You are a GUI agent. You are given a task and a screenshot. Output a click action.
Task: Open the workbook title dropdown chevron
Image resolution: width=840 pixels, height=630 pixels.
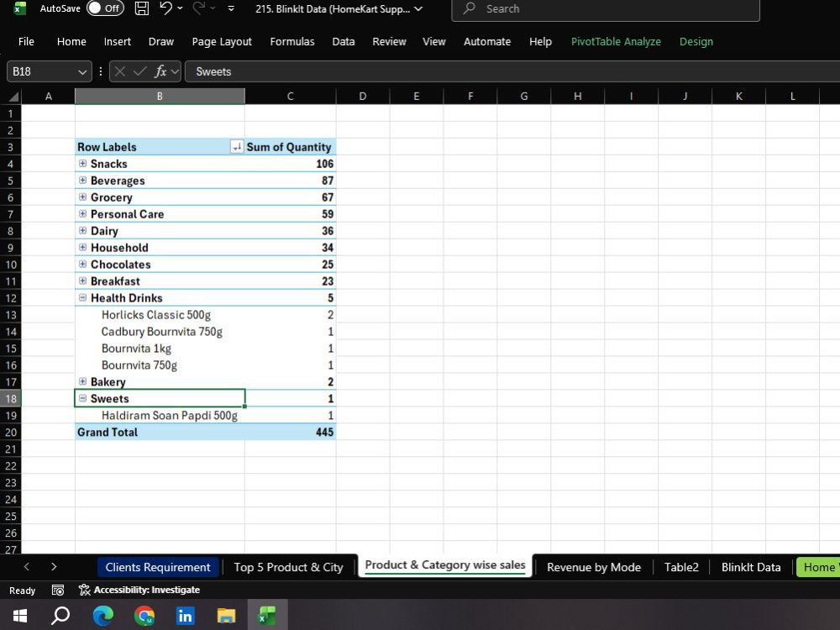coord(418,8)
